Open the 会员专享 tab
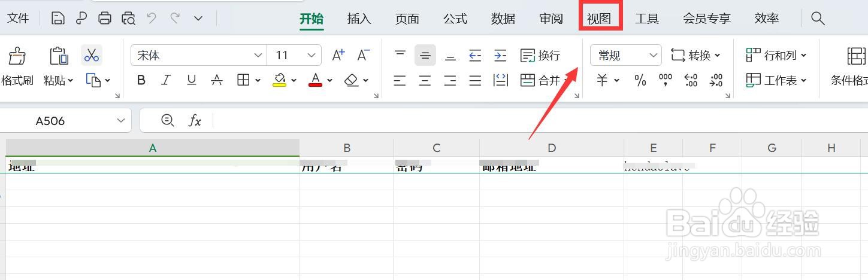This screenshot has height=280, width=868. pos(707,19)
